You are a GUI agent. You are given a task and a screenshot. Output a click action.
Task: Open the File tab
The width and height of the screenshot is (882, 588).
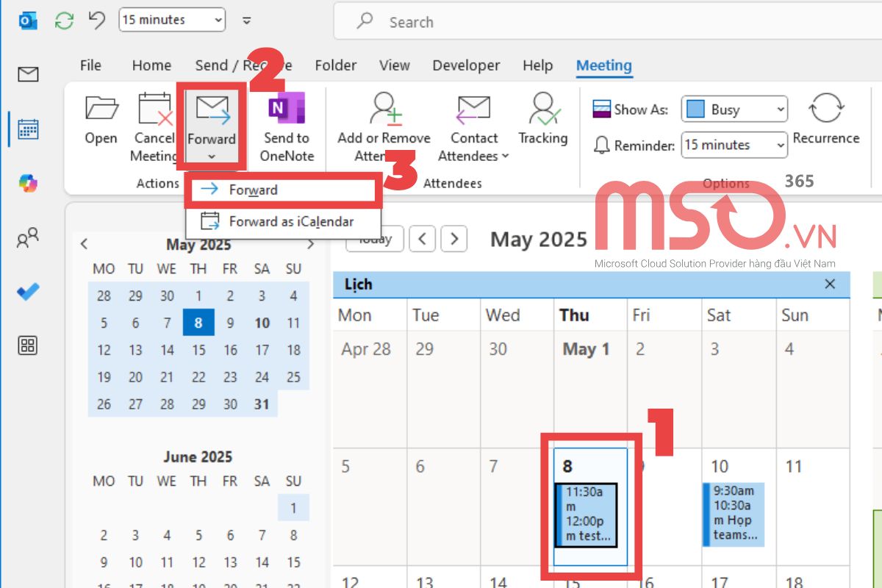[90, 65]
